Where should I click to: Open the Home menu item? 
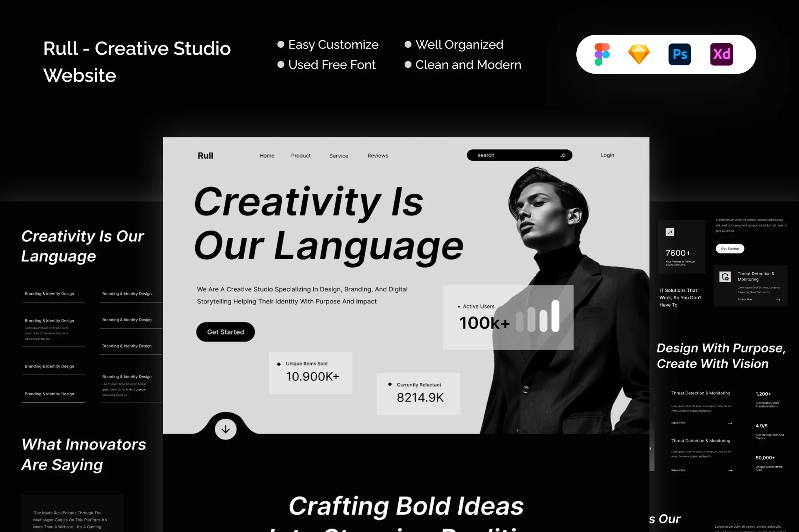[x=267, y=156]
